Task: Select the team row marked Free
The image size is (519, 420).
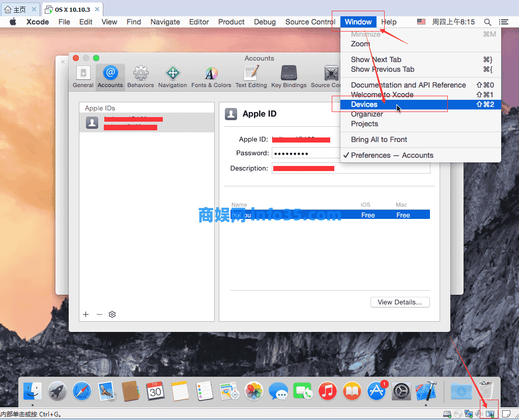Action: click(330, 215)
